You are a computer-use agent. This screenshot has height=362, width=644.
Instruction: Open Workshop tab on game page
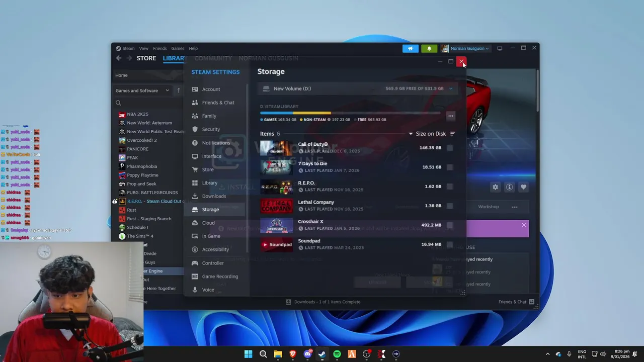tap(489, 207)
